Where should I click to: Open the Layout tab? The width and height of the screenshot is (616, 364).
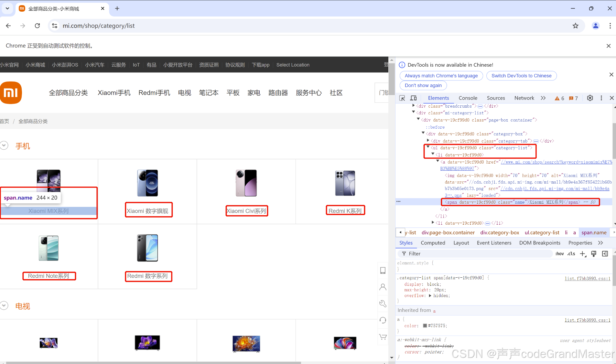point(461,243)
